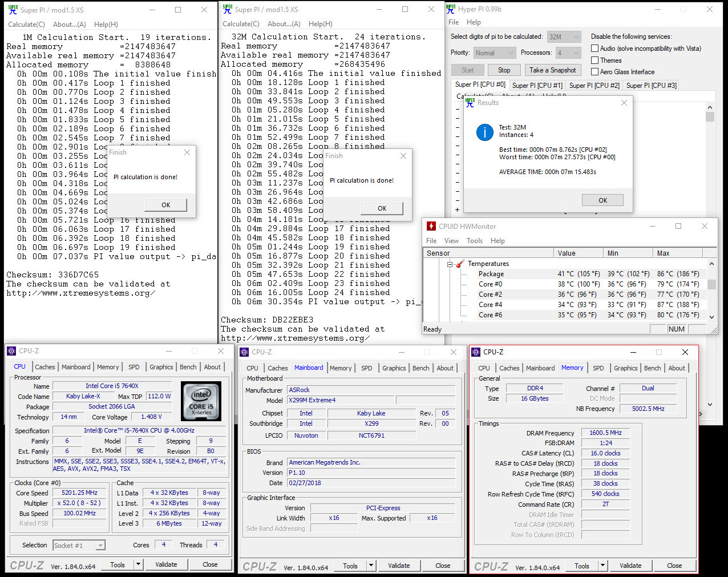Screen dimensions: 728x577
Task: Click the NB Frequency value 5002.5 MHz
Action: point(648,409)
